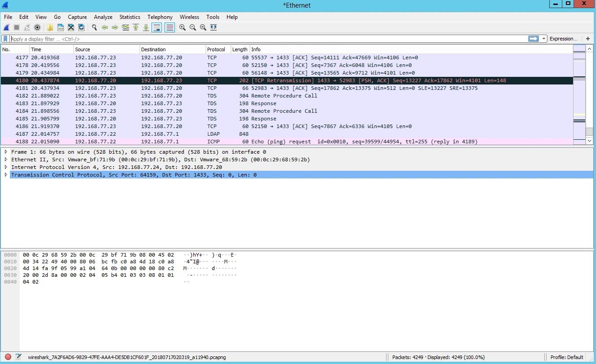Expand the Ethernet II detail row

(6, 160)
